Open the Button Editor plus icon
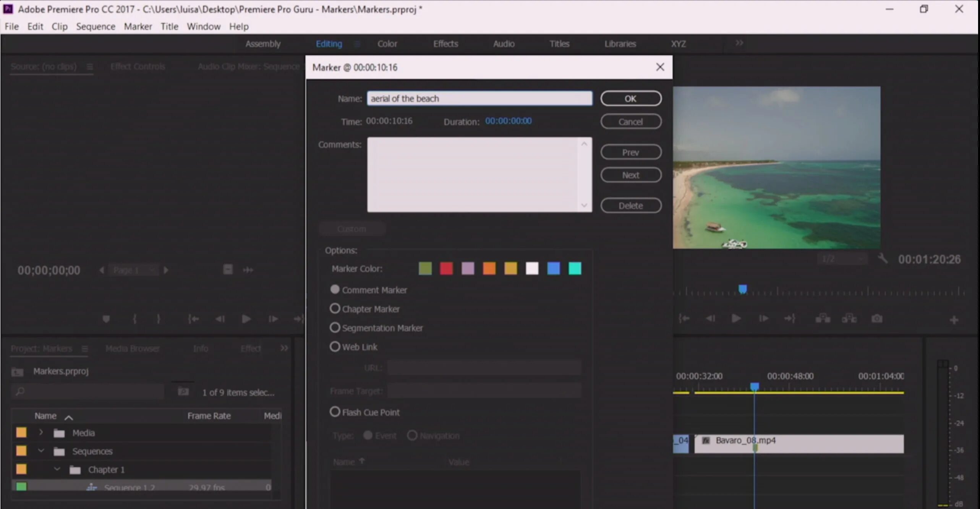The height and width of the screenshot is (509, 980). (954, 320)
